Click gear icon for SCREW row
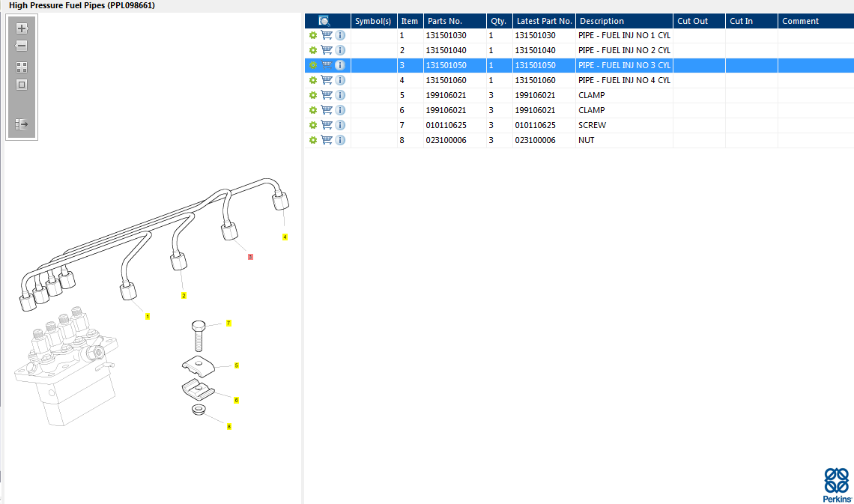This screenshot has width=854, height=504. [x=313, y=125]
